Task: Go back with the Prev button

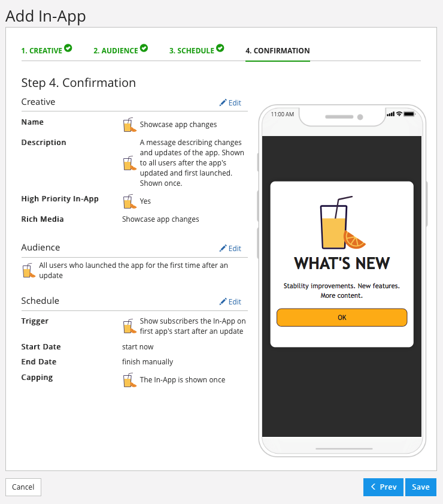Action: click(383, 487)
